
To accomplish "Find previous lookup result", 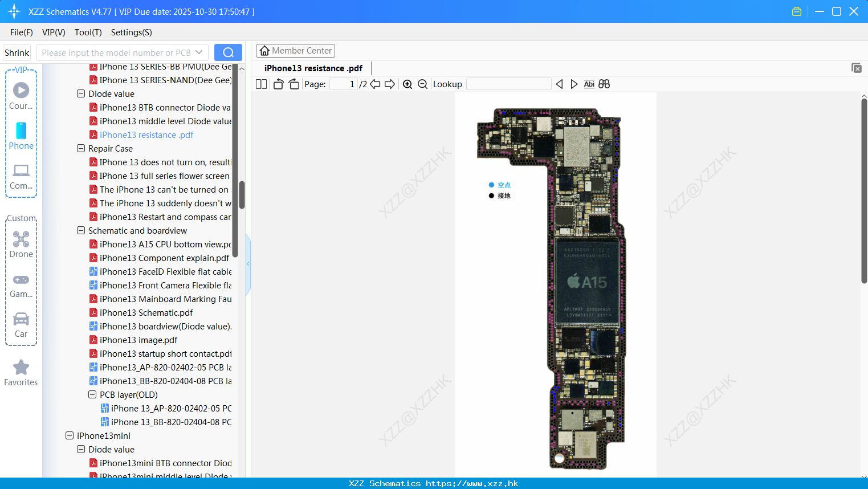I will coord(559,84).
